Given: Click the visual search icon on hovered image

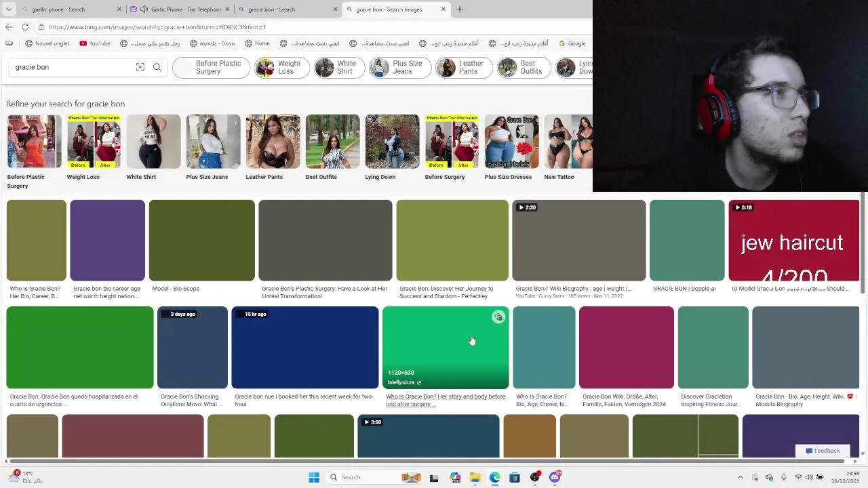Looking at the screenshot, I should coord(498,317).
